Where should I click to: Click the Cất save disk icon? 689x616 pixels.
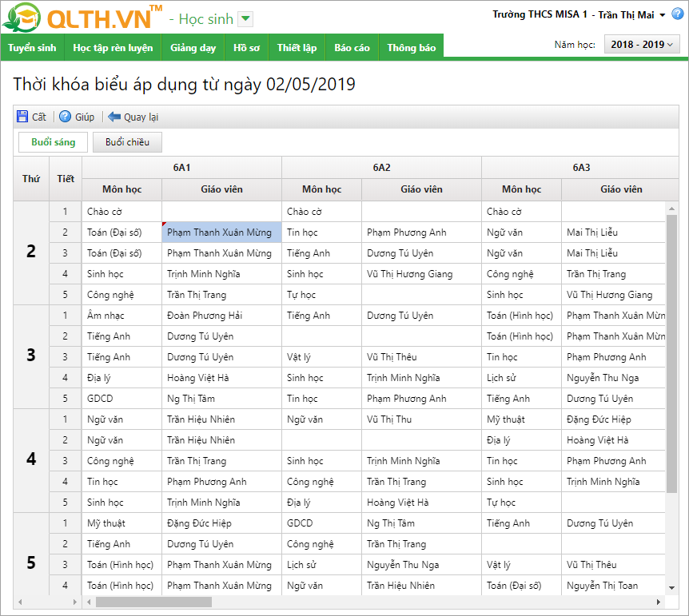pos(22,117)
